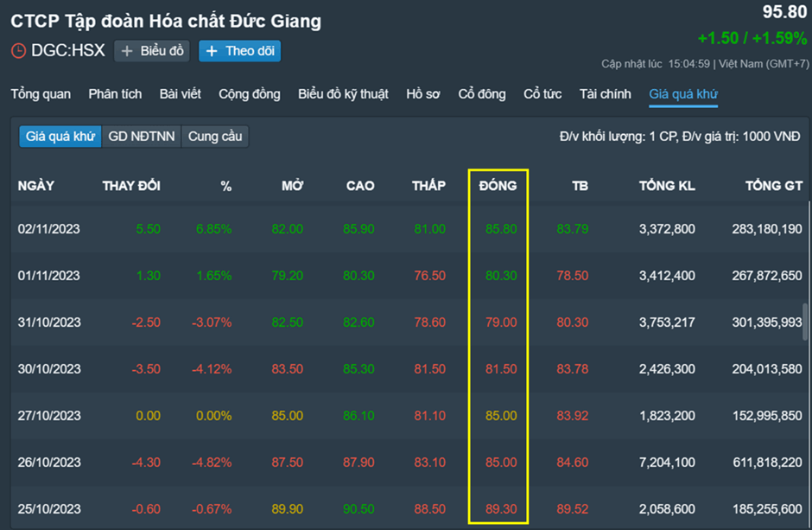
Task: Click the THẤP column header
Action: click(x=428, y=186)
